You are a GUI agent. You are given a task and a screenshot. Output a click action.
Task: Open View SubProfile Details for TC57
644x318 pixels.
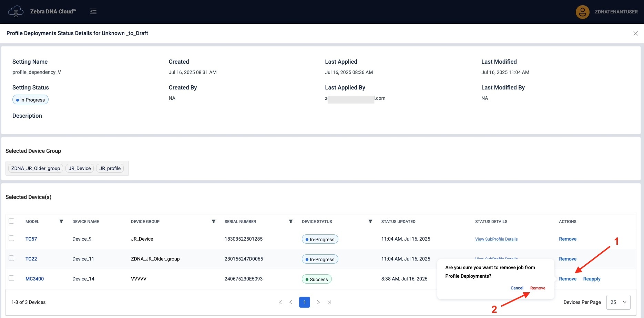click(496, 239)
